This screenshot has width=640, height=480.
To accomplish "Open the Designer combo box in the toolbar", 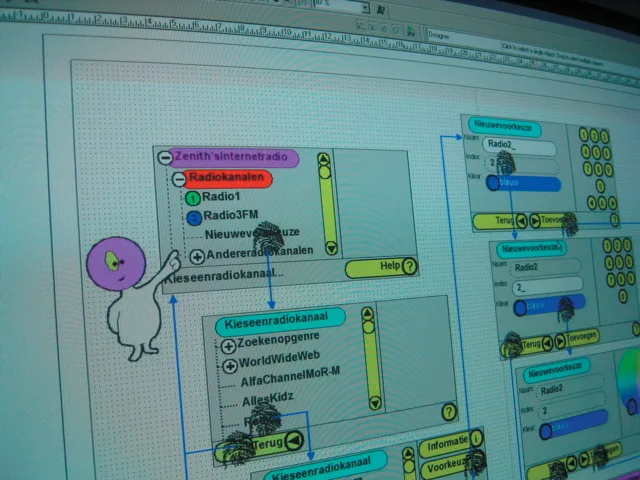I will point(463,38).
